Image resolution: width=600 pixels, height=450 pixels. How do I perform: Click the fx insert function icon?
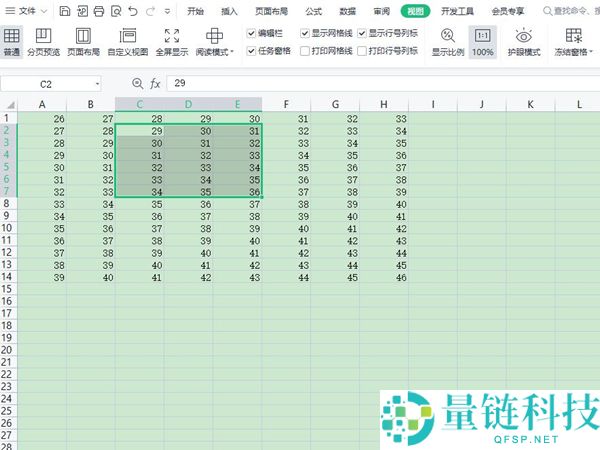[155, 83]
